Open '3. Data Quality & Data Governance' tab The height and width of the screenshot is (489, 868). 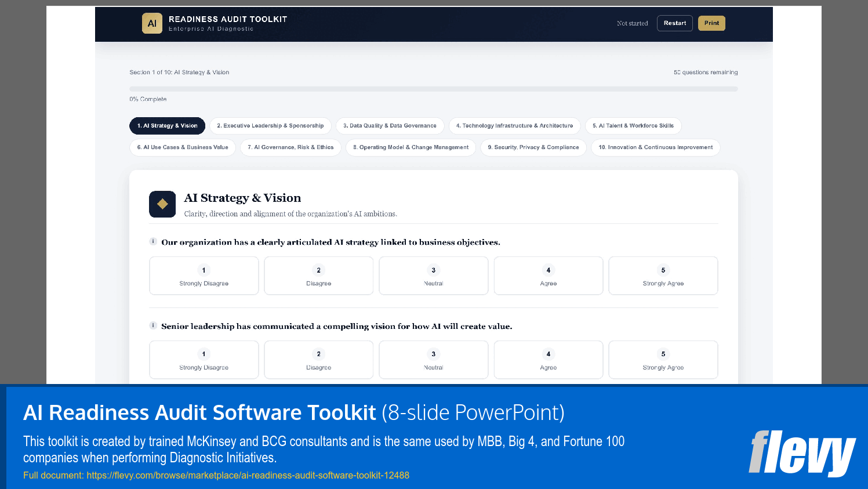(390, 126)
